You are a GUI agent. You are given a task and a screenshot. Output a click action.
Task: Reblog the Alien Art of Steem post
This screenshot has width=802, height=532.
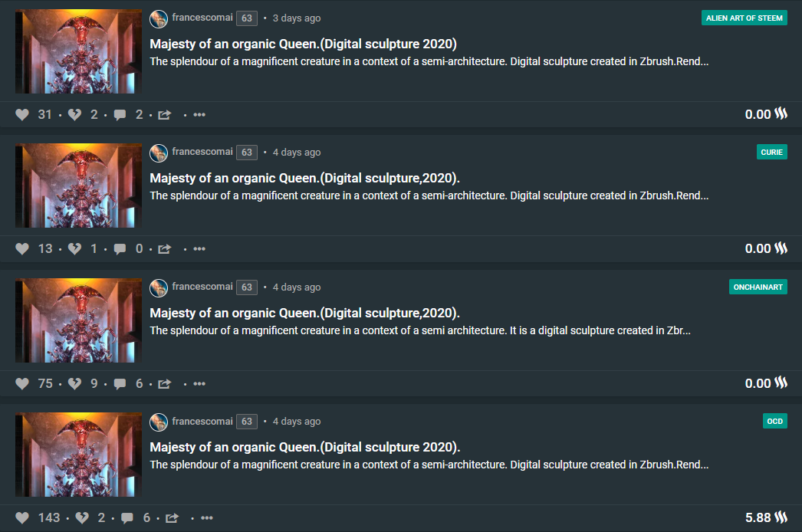click(164, 115)
